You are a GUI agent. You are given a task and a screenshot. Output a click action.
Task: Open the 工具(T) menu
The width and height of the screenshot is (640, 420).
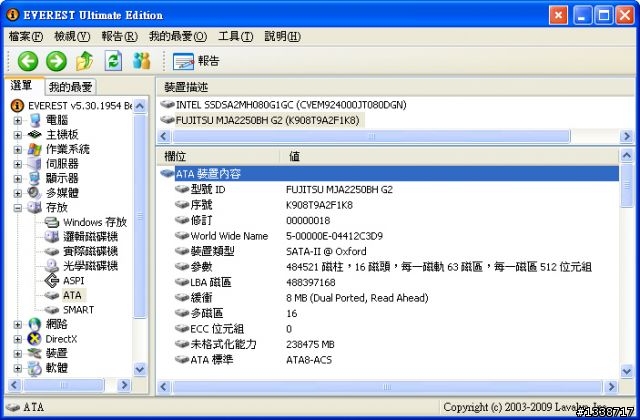click(235, 36)
